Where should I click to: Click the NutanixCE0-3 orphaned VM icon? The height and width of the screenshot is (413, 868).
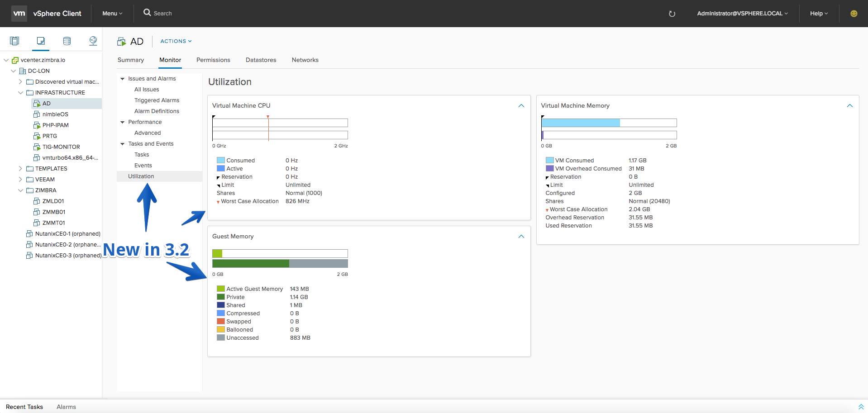(x=29, y=256)
